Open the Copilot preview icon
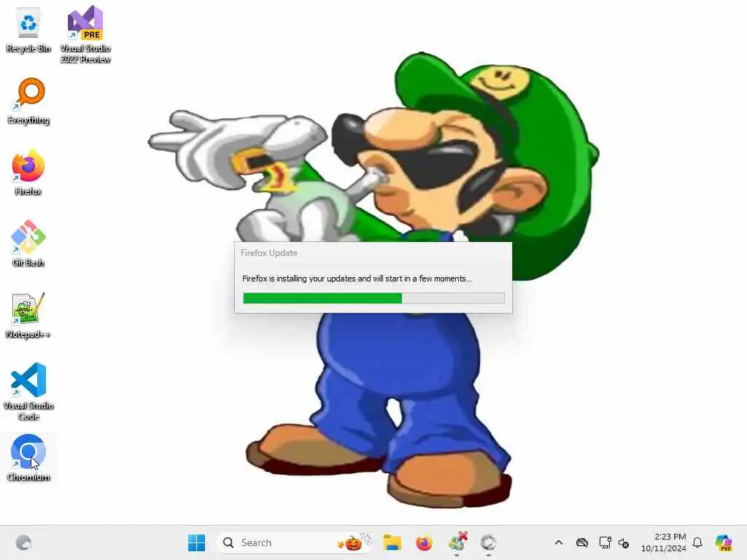The width and height of the screenshot is (747, 560). pyautogui.click(x=724, y=542)
